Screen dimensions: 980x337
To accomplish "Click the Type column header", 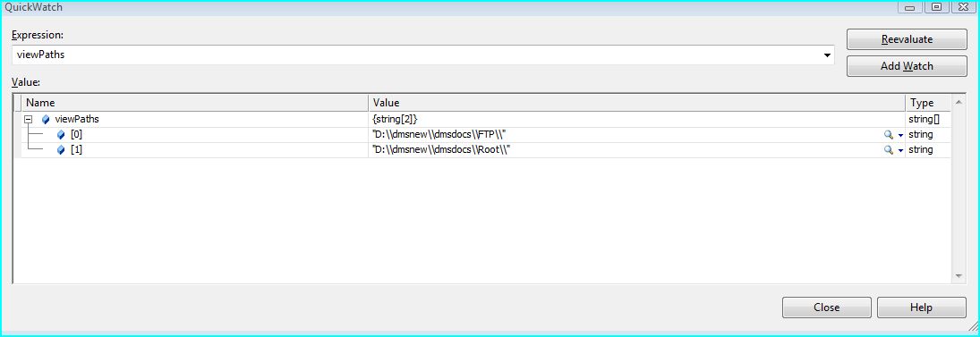I will 928,103.
